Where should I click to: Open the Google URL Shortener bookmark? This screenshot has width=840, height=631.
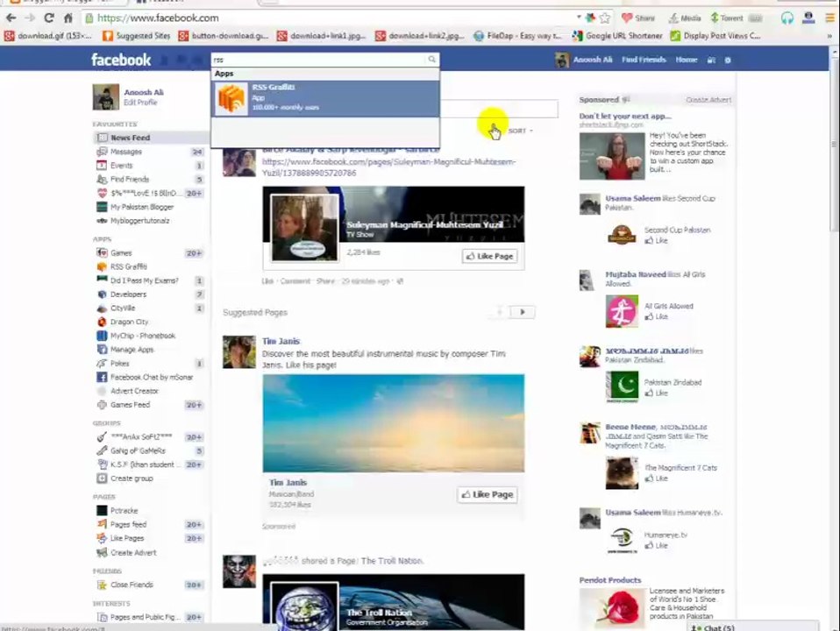tap(617, 36)
